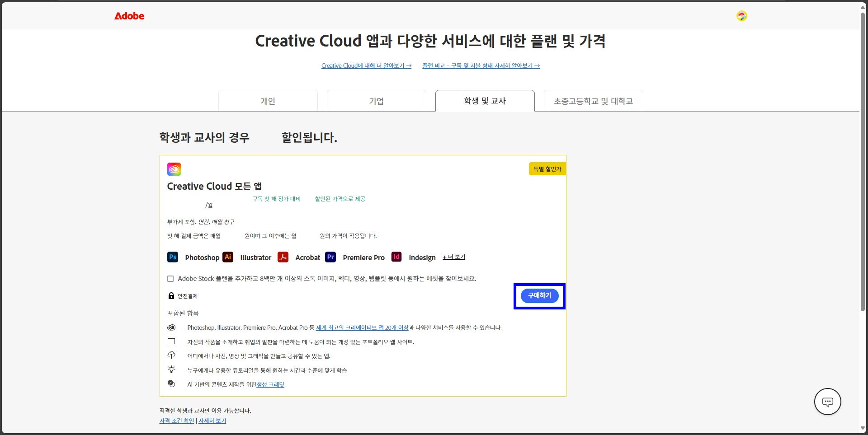Viewport: 868px width, 435px height.
Task: Click the Photoshop Ps icon
Action: [173, 257]
